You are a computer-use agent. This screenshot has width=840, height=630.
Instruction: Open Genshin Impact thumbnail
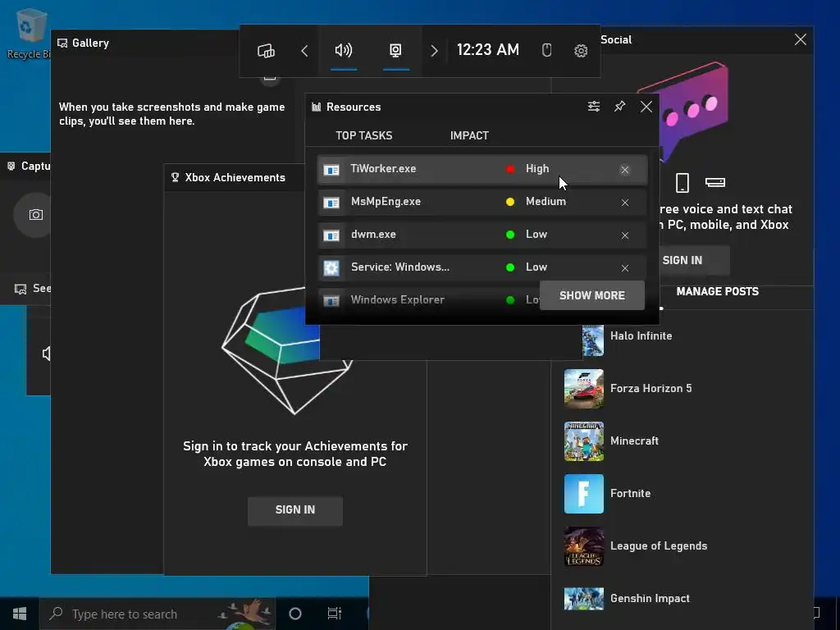point(584,599)
